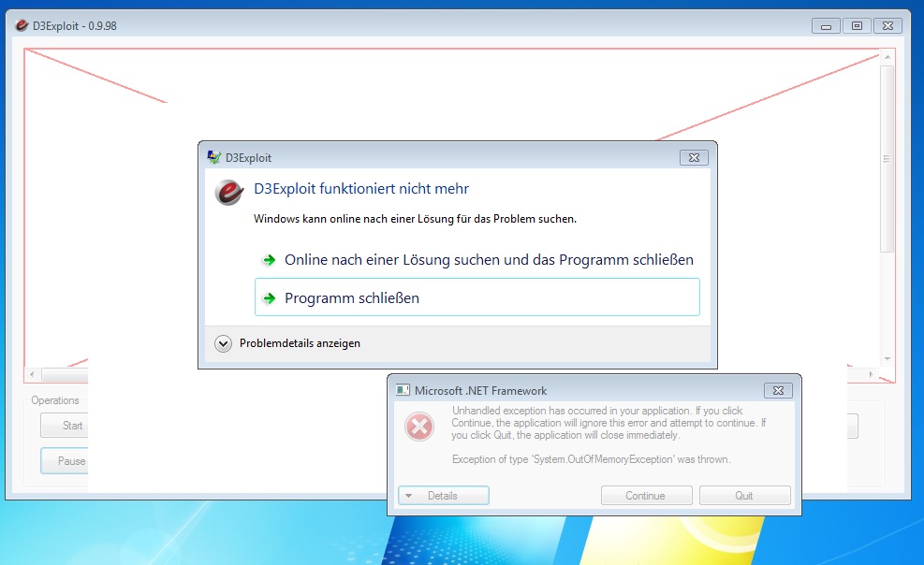Viewport: 924px width, 565px height.
Task: Click the Operations group label
Action: point(55,400)
